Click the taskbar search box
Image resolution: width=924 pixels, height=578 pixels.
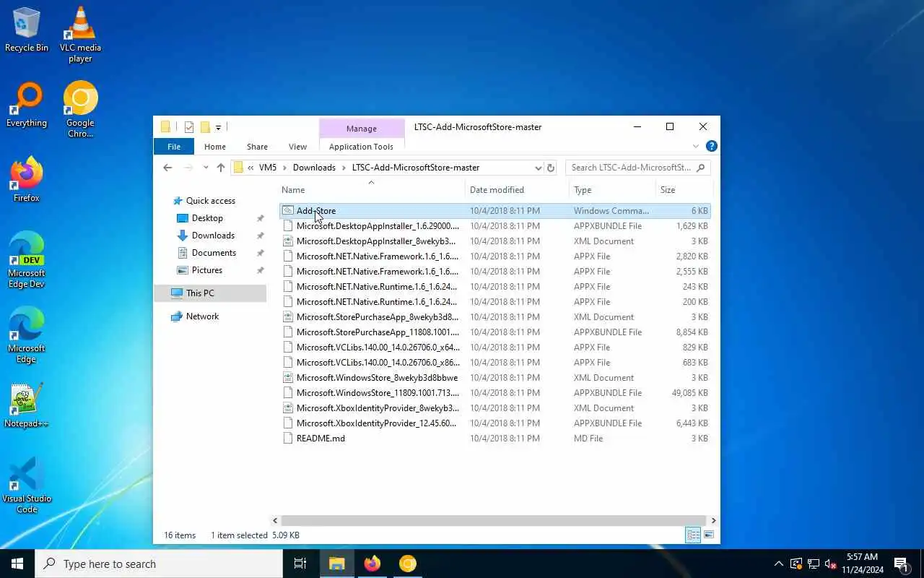click(159, 564)
